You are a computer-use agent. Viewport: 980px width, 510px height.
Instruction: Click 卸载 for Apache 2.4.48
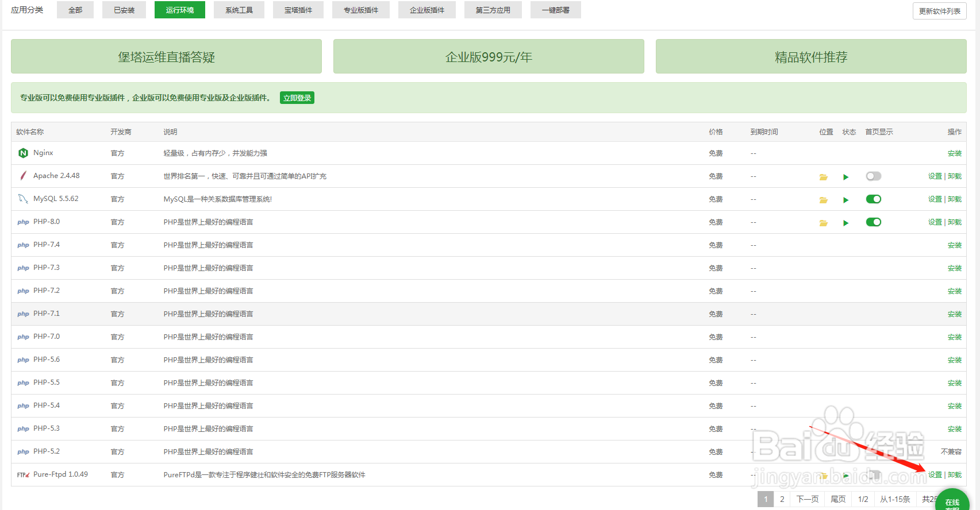coord(955,176)
